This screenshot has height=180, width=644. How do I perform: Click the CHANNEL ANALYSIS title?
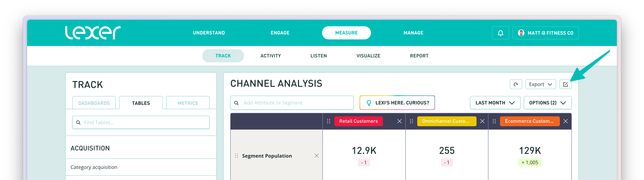tap(276, 84)
